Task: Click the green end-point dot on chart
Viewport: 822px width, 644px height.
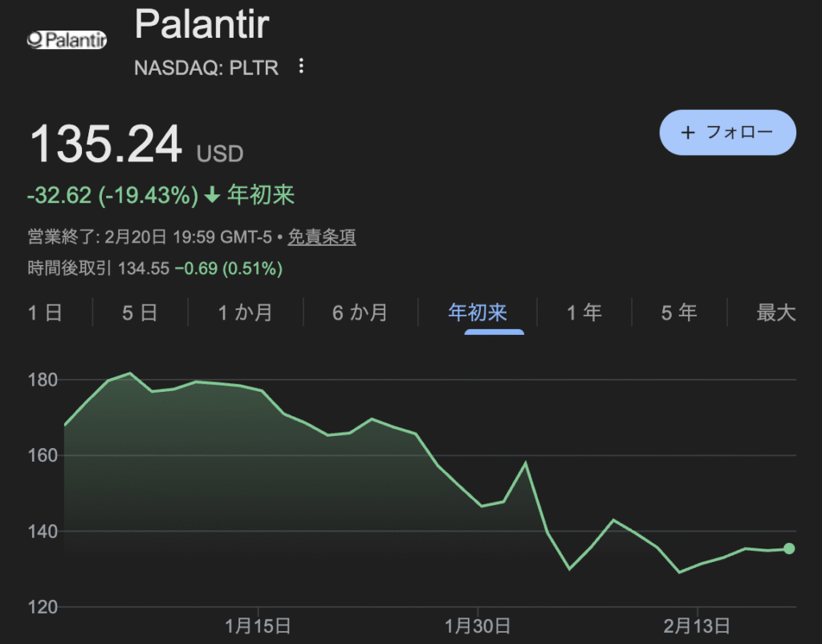Action: pyautogui.click(x=789, y=548)
